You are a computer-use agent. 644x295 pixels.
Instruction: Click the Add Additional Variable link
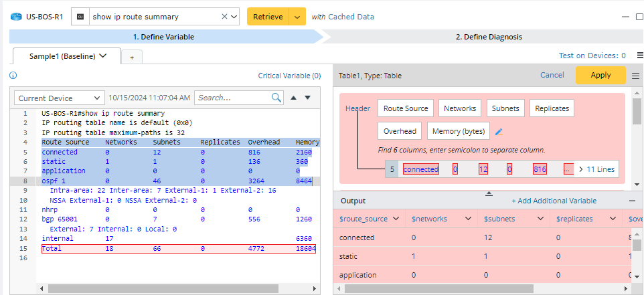coord(553,201)
